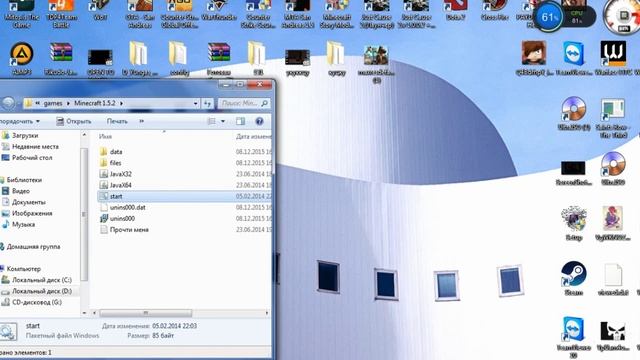Click the file list horizontal scrollbar thumb
The image size is (640, 360).
145,313
